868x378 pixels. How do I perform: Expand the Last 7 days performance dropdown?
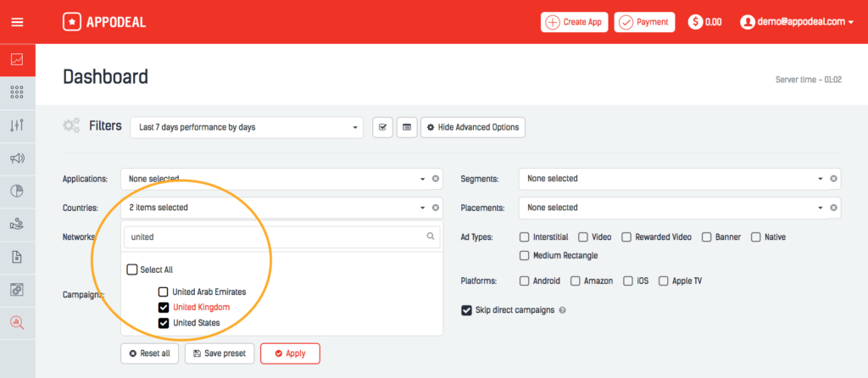point(246,127)
